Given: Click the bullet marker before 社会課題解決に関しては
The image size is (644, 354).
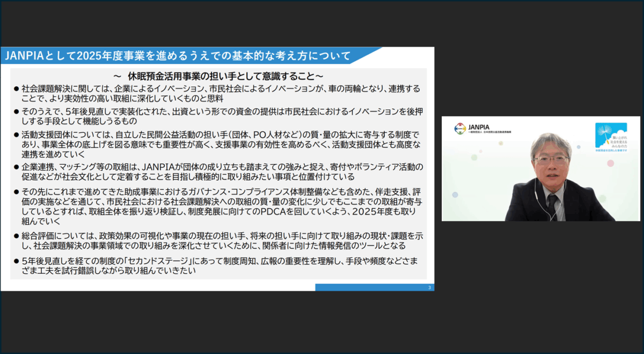Looking at the screenshot, I should click(17, 88).
